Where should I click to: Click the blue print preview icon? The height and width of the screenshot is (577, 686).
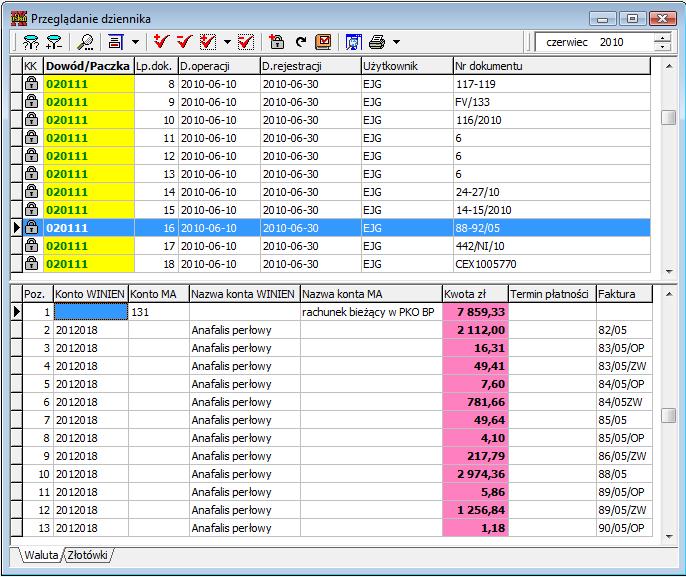tap(354, 42)
